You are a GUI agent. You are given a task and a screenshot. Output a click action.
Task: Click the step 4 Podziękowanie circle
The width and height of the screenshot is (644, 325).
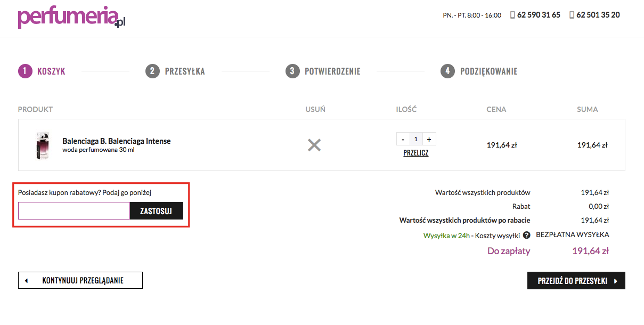[448, 71]
